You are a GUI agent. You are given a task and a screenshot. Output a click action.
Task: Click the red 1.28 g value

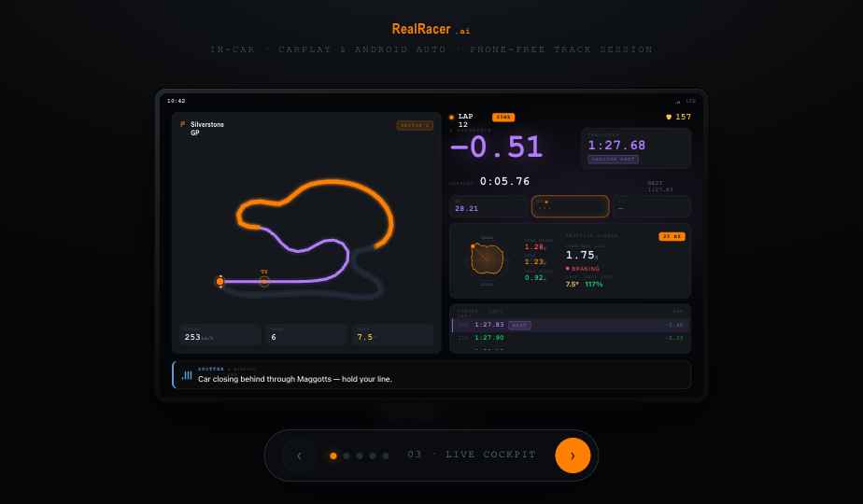534,247
